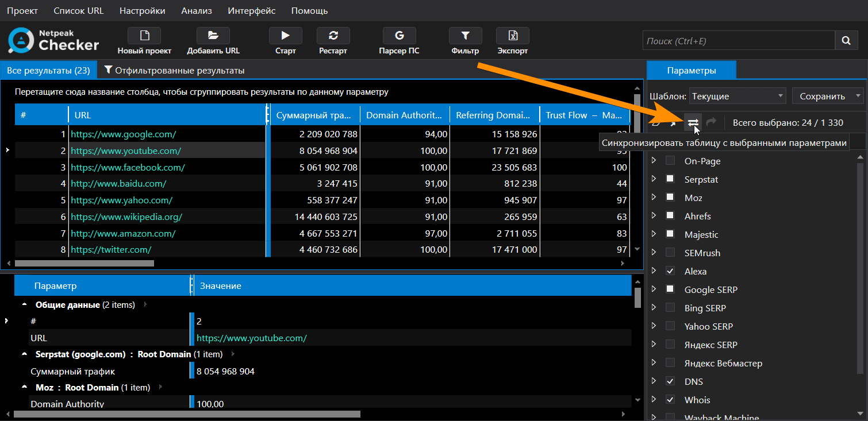868x421 pixels.
Task: Expand the Majestic tree node
Action: (x=654, y=234)
